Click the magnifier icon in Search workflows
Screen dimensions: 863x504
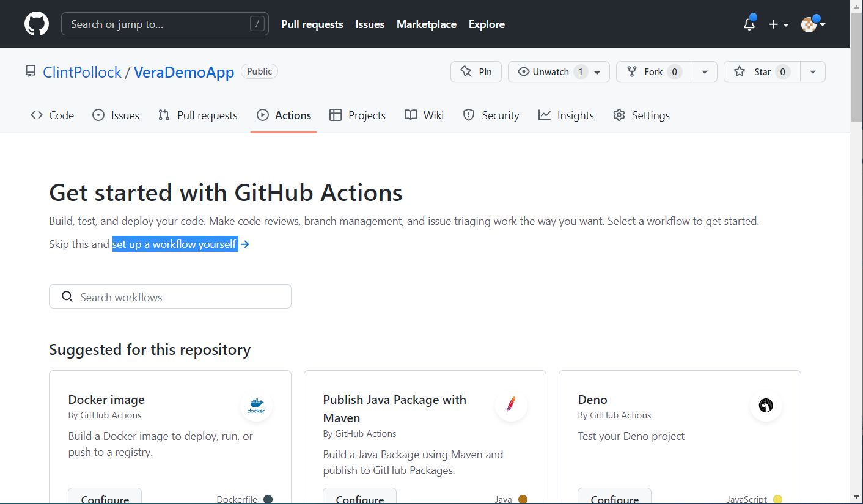click(x=67, y=297)
